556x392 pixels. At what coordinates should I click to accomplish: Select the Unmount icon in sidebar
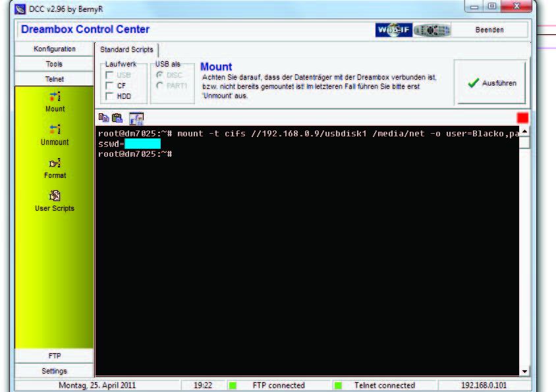tap(55, 129)
